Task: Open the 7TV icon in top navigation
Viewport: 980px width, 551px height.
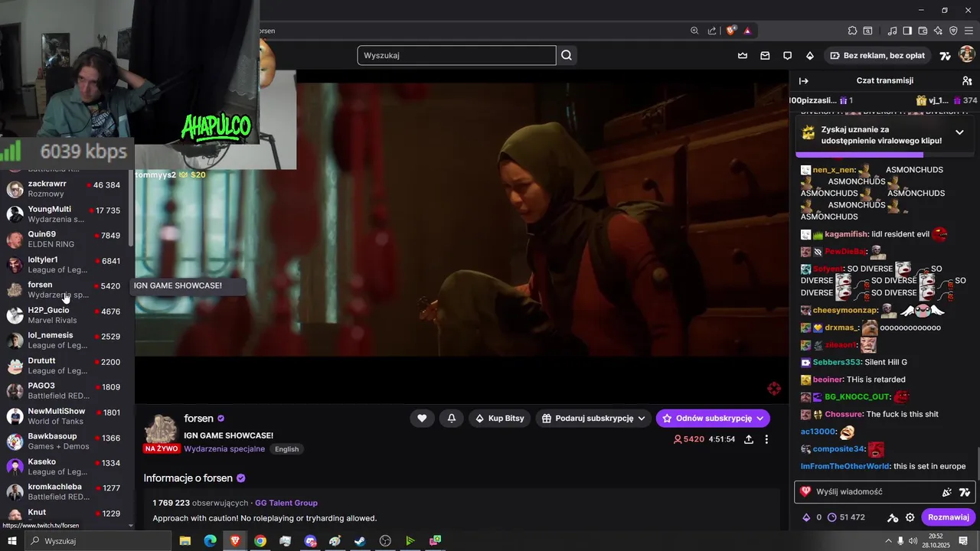Action: 945,55
